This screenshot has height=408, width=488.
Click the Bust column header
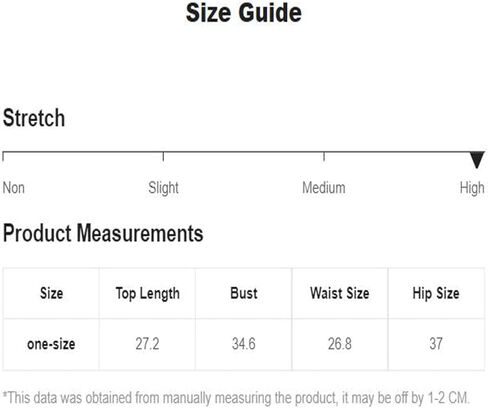pos(244,293)
